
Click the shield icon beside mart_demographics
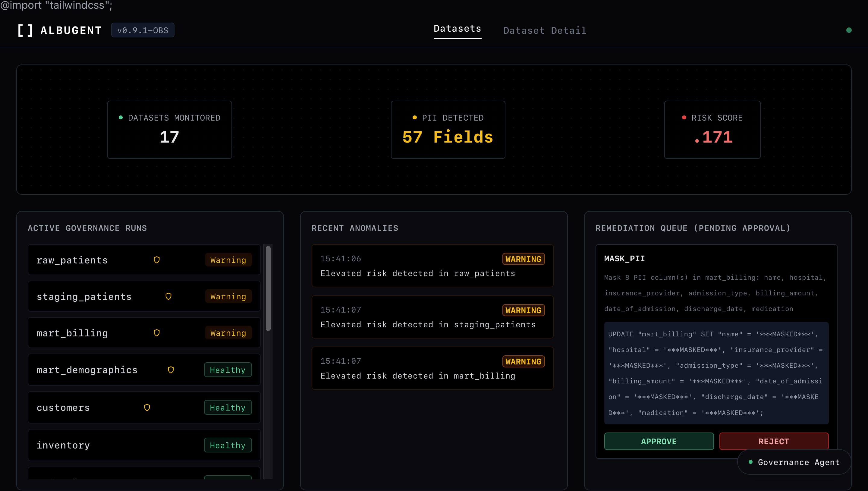click(x=171, y=370)
